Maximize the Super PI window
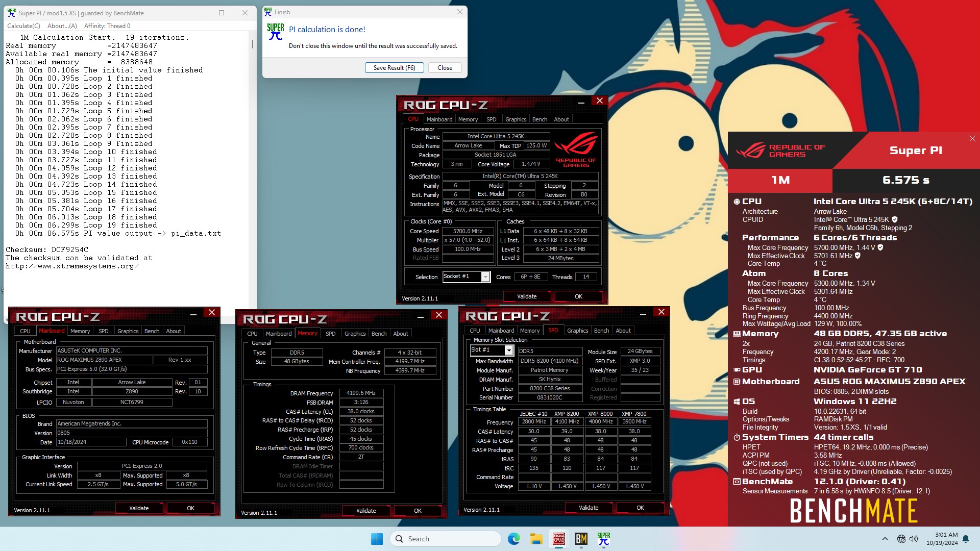 tap(222, 13)
